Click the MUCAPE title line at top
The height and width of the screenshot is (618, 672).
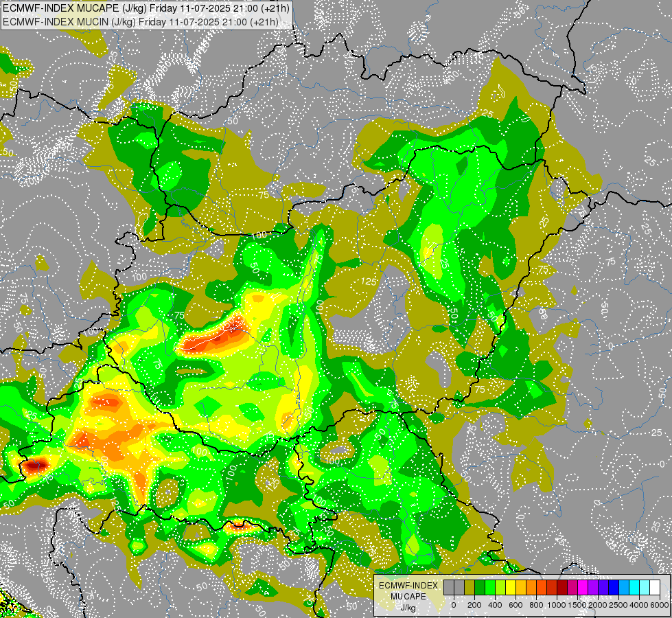tap(146, 8)
